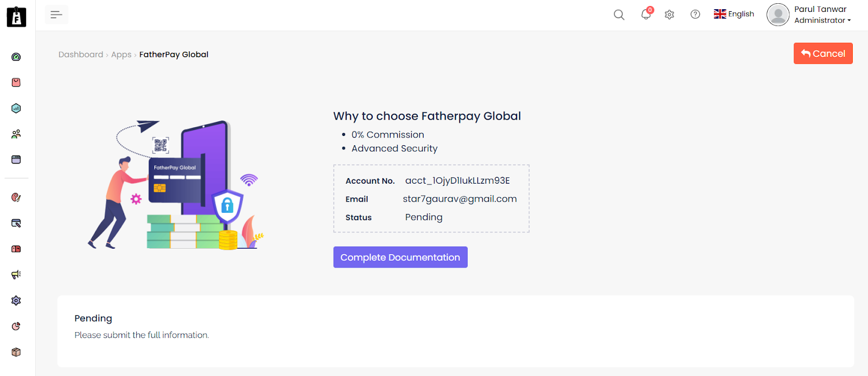Open the search magnifier in top bar
868x376 pixels.
click(x=619, y=15)
